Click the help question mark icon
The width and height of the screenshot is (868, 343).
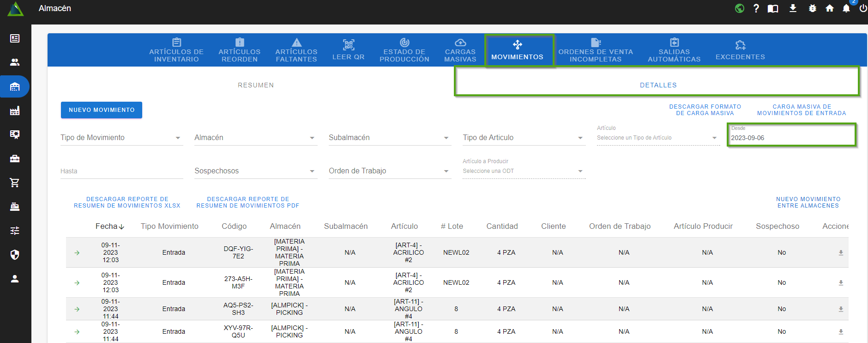(756, 8)
